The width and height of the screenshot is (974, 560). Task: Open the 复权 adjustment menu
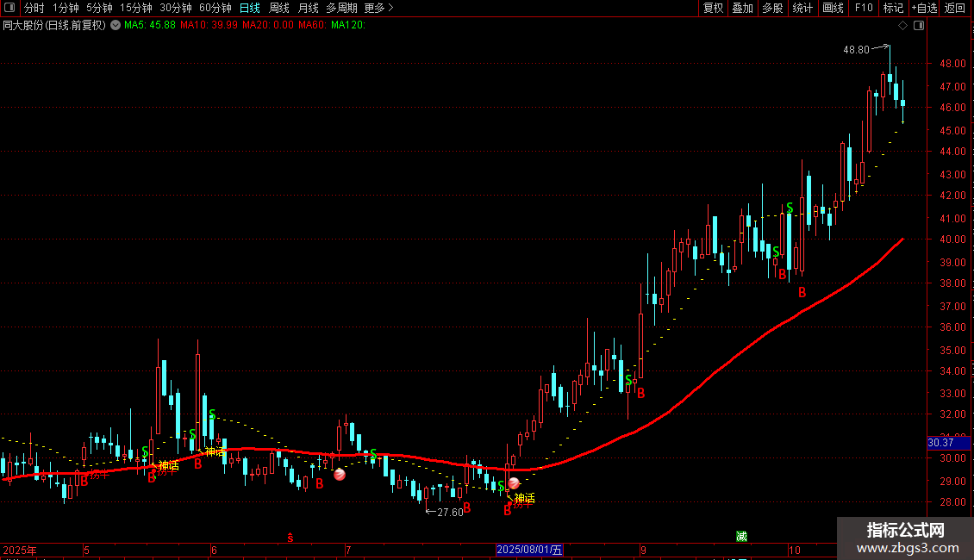[713, 8]
